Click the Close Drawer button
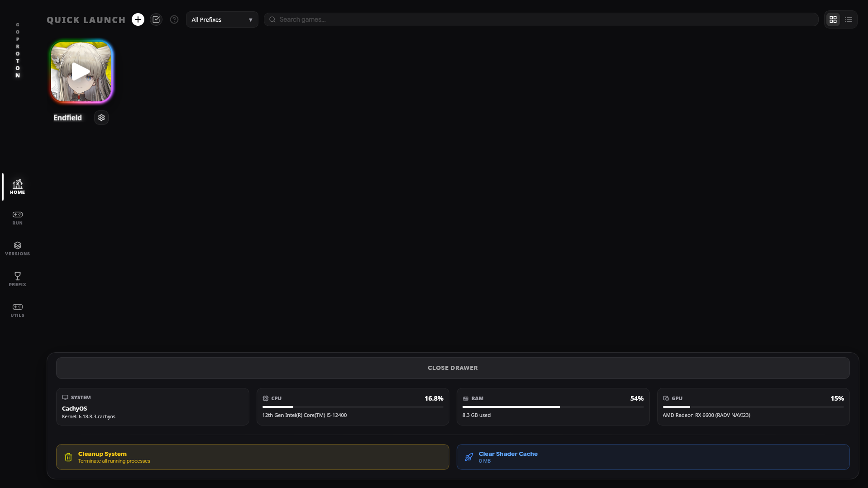 click(453, 368)
